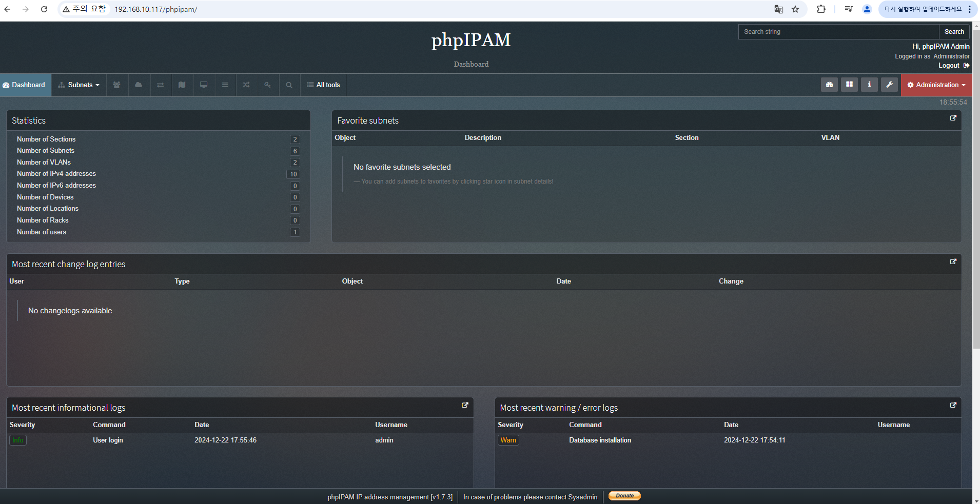Click the browser forward arrow

pos(26,9)
